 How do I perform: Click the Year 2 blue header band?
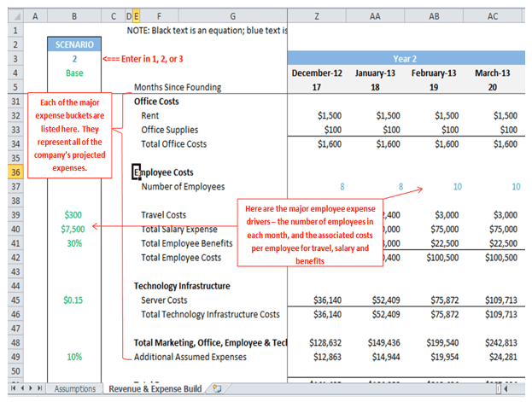(406, 59)
